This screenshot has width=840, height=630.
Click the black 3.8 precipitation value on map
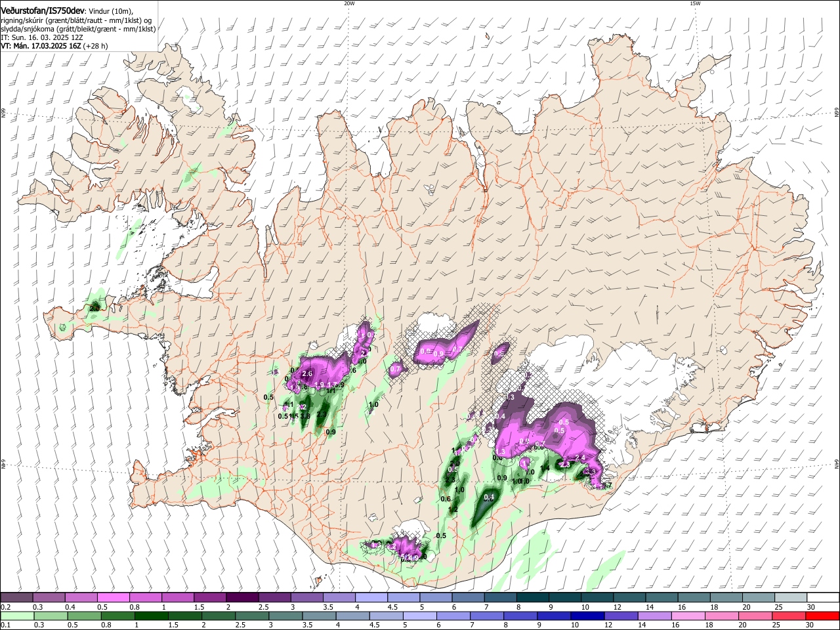click(305, 416)
